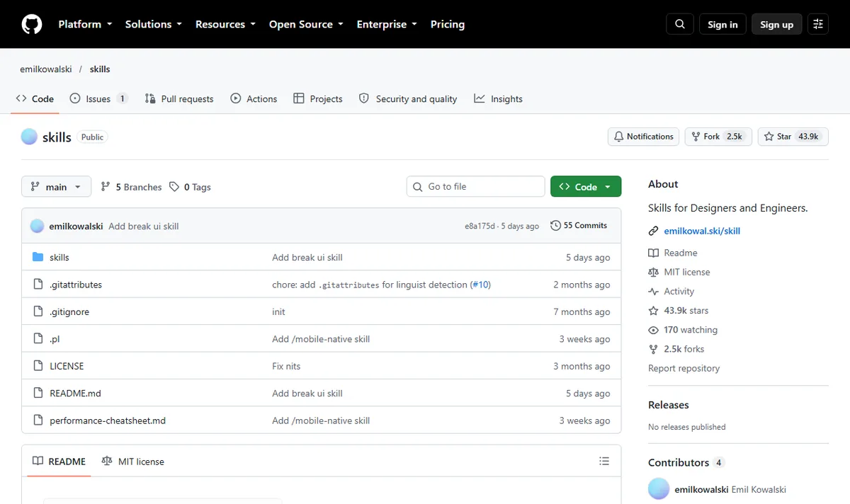Switch to the Pull requests tab
This screenshot has width=850, height=504.
[x=179, y=99]
